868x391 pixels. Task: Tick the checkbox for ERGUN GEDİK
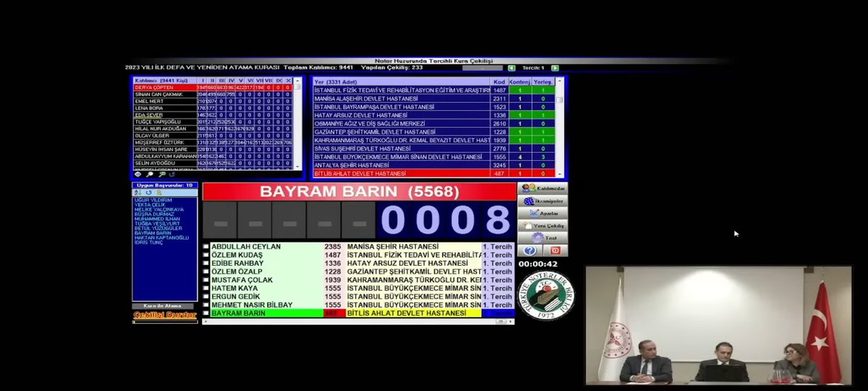point(206,297)
